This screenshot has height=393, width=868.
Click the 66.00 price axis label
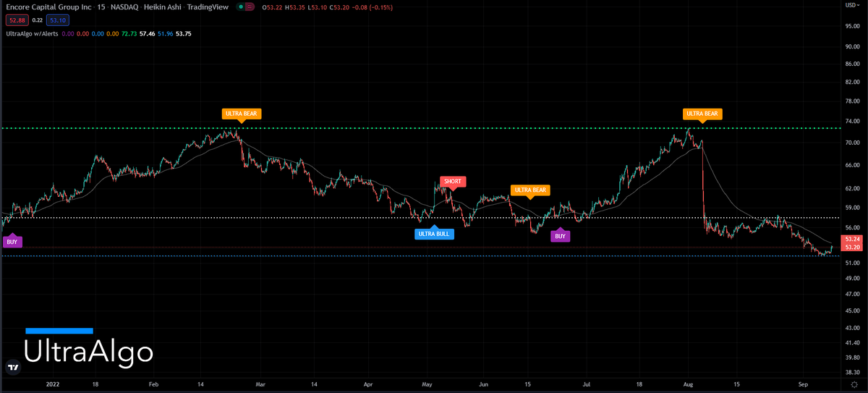tap(851, 165)
